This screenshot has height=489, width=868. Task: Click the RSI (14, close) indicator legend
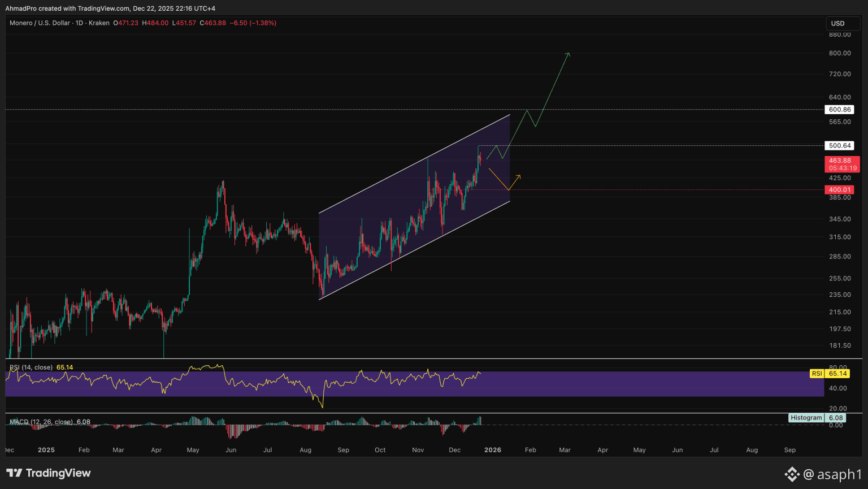(x=31, y=367)
